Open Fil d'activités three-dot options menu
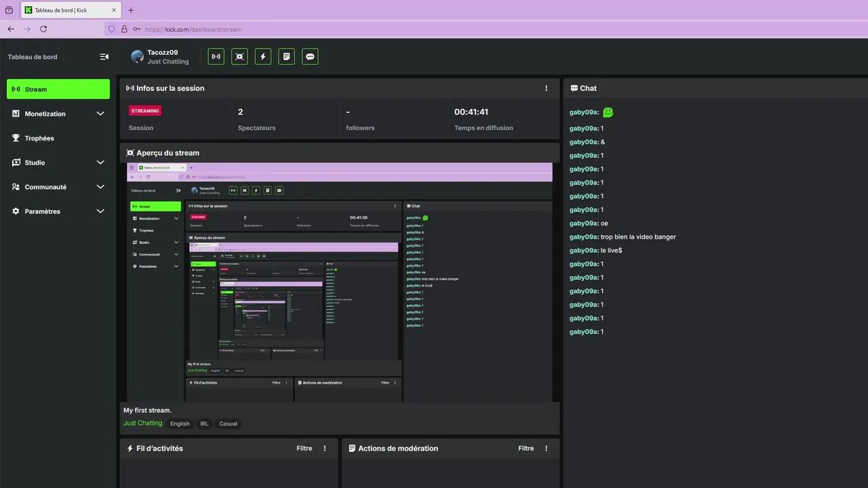 [325, 449]
